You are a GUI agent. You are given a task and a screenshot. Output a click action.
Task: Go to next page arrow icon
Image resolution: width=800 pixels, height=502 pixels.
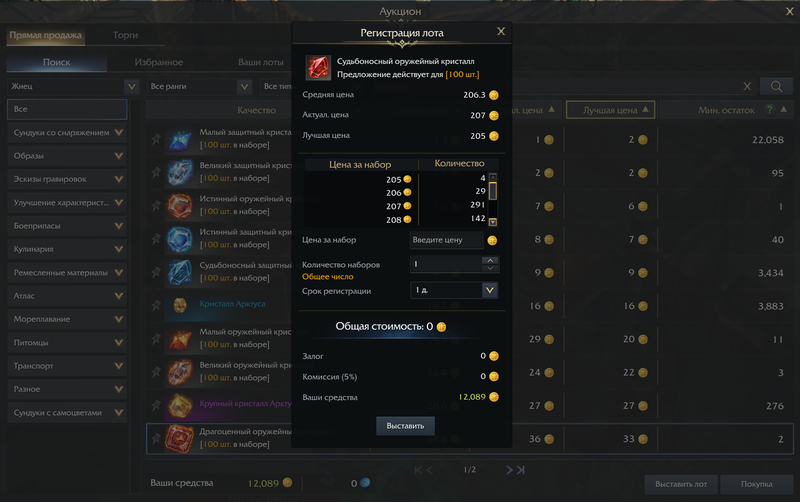point(509,470)
